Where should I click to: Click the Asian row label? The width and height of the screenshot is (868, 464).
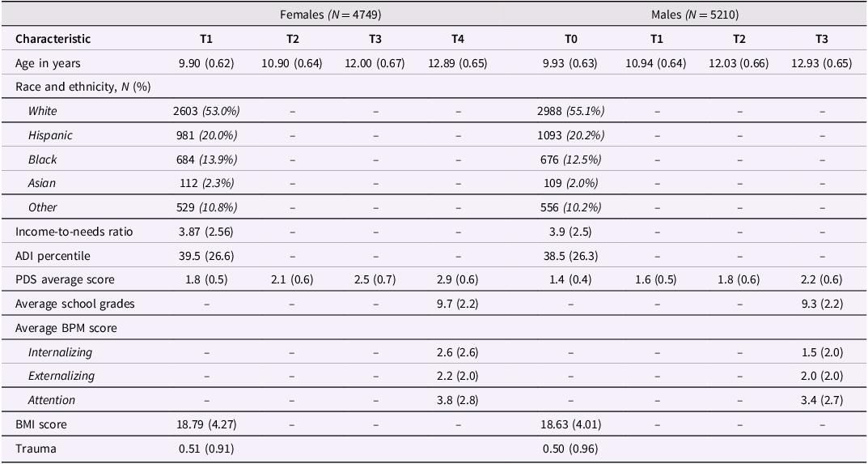click(43, 183)
